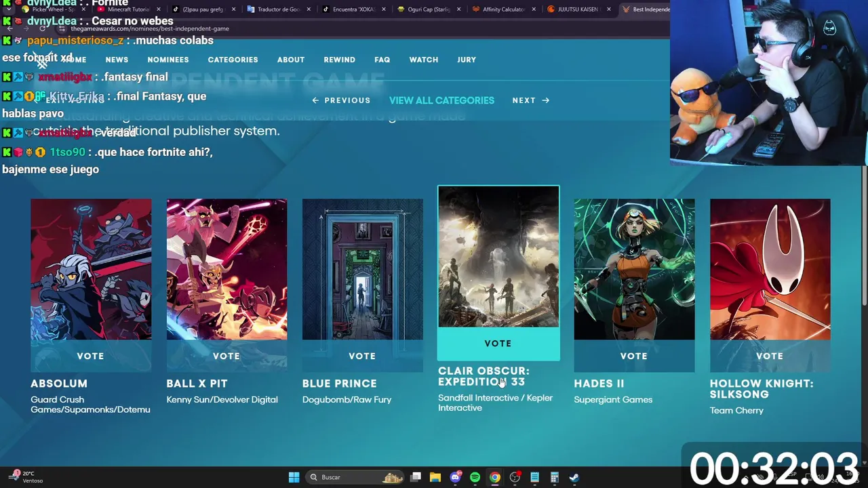This screenshot has width=868, height=488.
Task: Go to the ABOUT page
Action: [x=291, y=60]
